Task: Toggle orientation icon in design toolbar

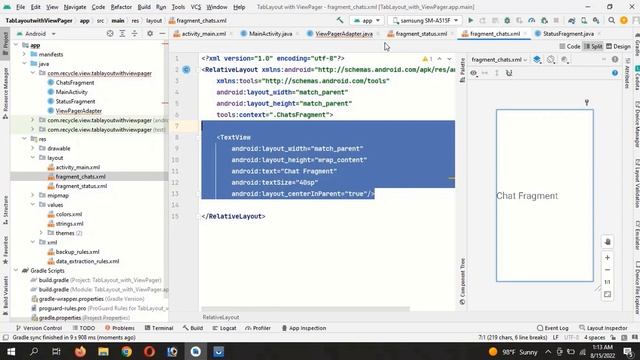Action: click(551, 60)
